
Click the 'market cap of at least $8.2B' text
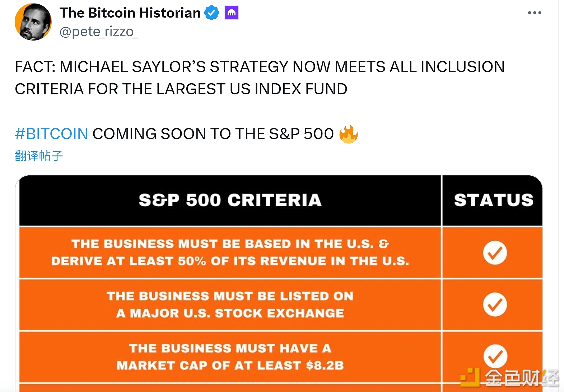point(230,357)
